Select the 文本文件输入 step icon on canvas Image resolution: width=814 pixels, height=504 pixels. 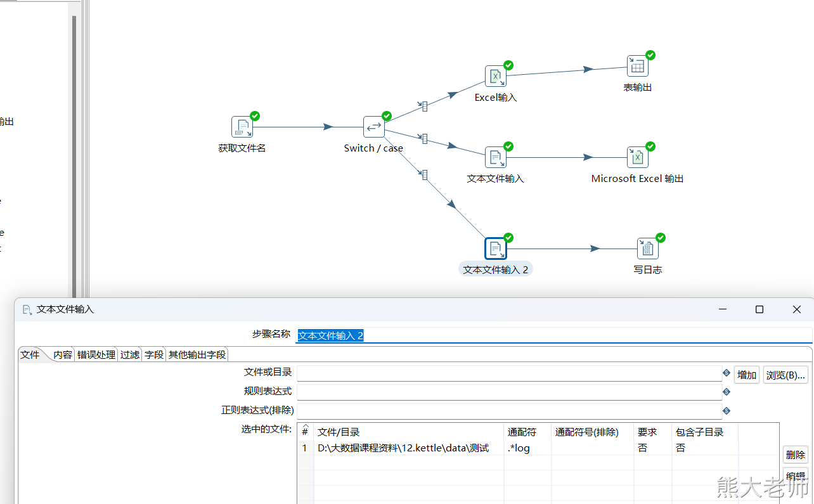coord(496,157)
